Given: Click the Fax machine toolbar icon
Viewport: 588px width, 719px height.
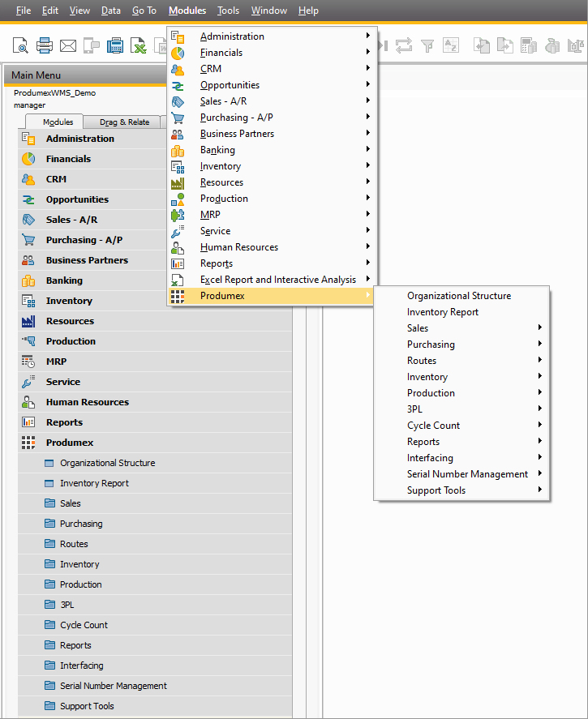Looking at the screenshot, I should pyautogui.click(x=114, y=45).
